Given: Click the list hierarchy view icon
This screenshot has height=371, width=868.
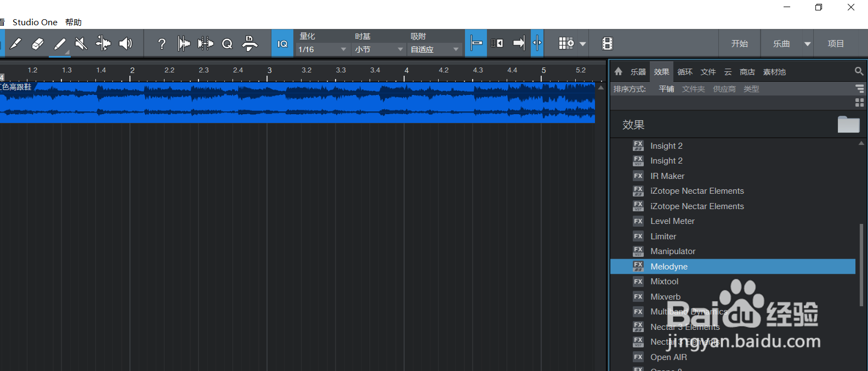Looking at the screenshot, I should click(x=859, y=88).
